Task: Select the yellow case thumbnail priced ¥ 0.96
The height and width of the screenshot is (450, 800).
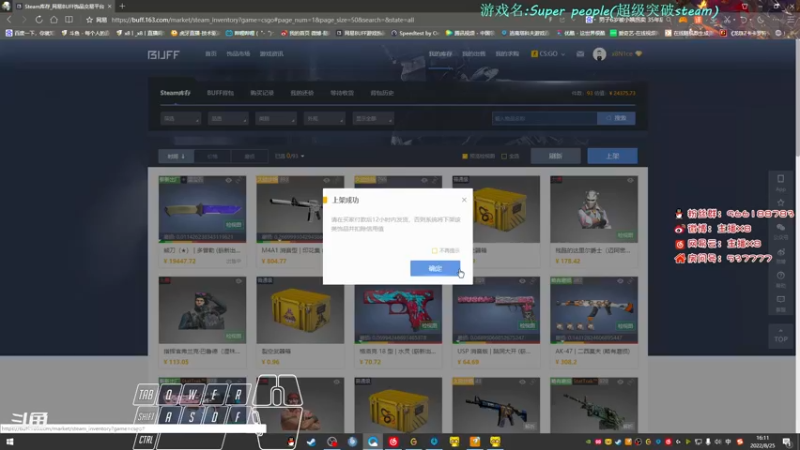Action: point(300,310)
